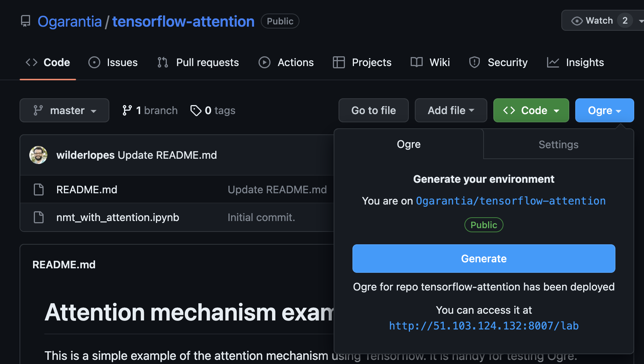Click the Public badge next to repo name
The image size is (644, 364).
pyautogui.click(x=280, y=21)
